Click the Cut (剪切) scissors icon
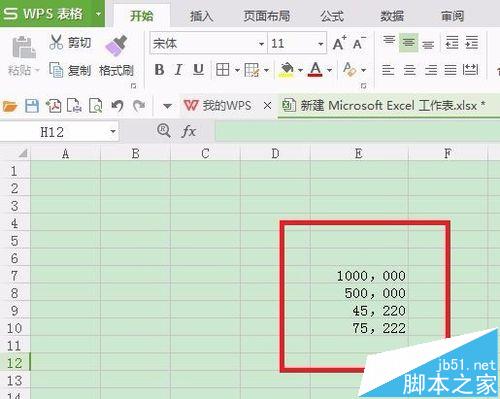Image resolution: width=500 pixels, height=399 pixels. (56, 42)
